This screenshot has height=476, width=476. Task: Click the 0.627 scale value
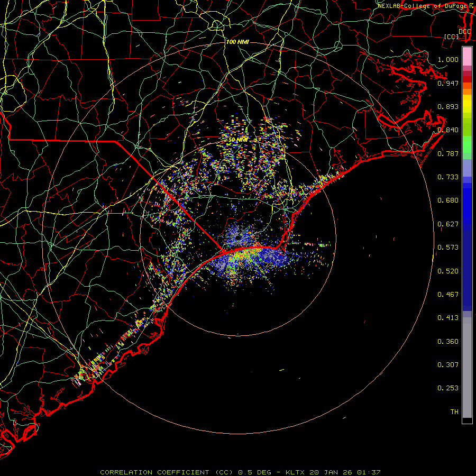(x=448, y=224)
